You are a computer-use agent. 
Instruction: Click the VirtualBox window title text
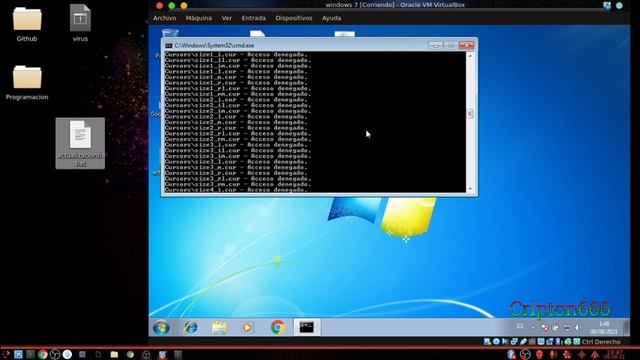[x=395, y=5]
